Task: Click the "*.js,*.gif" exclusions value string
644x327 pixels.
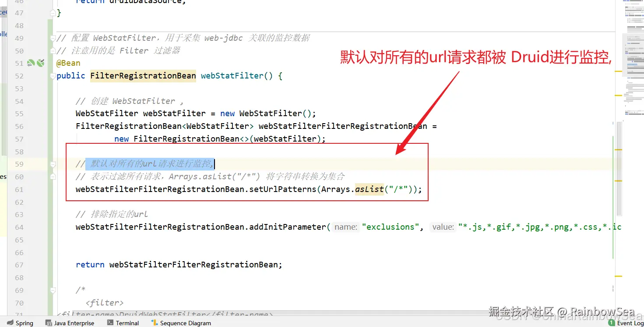Action: click(540, 227)
